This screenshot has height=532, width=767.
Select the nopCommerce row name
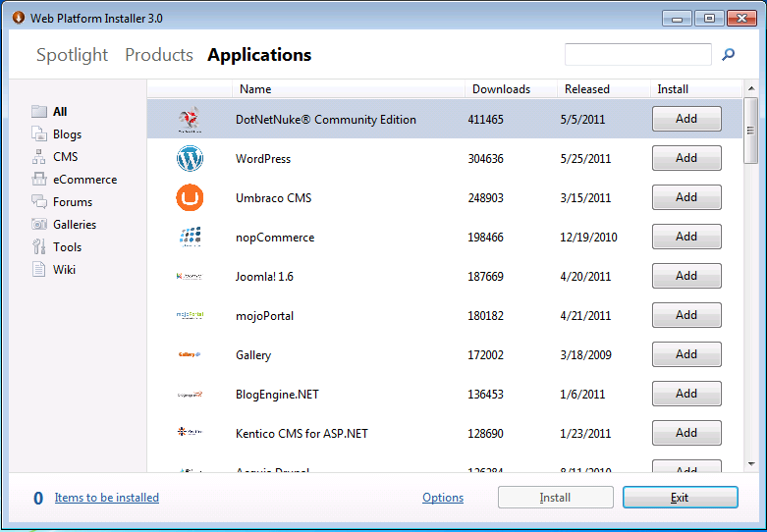275,238
